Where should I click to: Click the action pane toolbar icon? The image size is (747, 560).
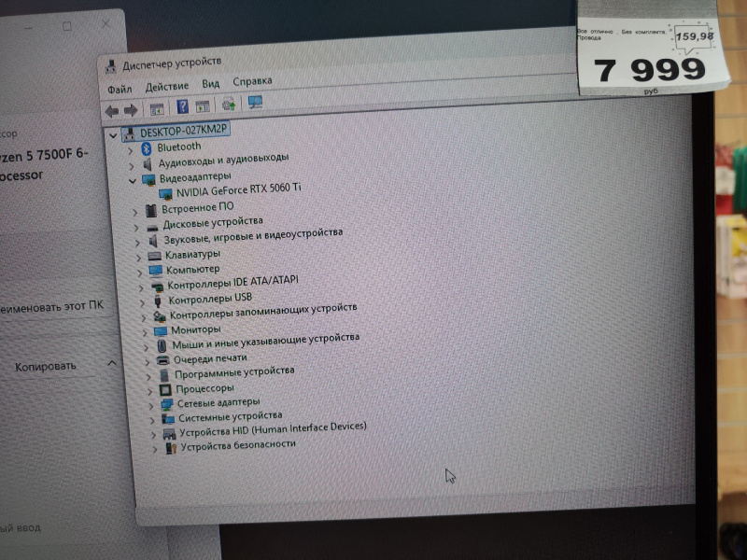203,106
